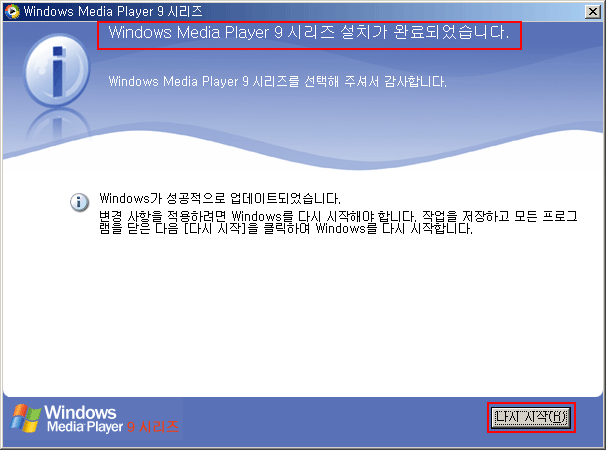Click the 'Media Player' text in footer logo
This screenshot has height=450, width=606.
tap(84, 427)
